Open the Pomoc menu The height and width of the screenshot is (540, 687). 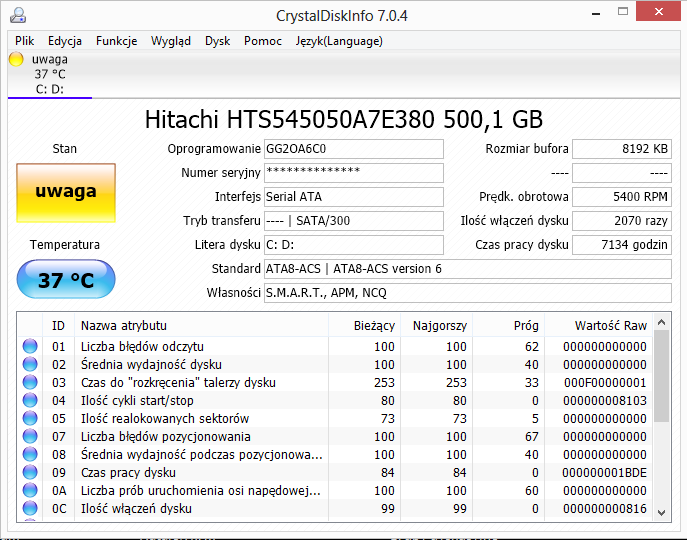coord(263,41)
